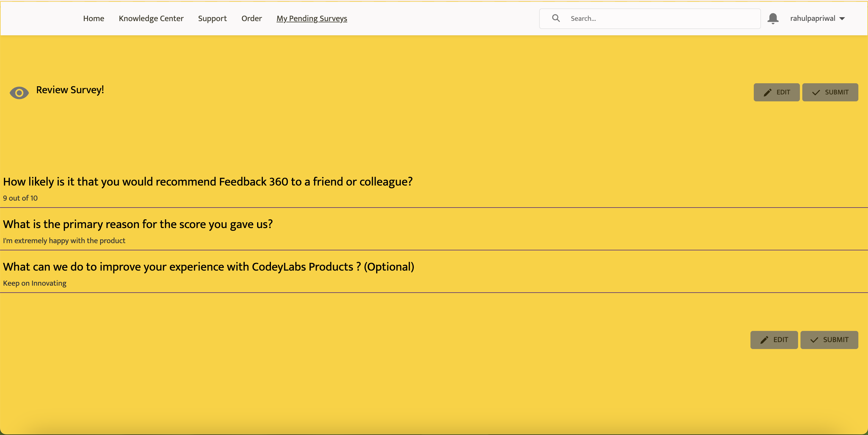Click pencil icon in top EDIT button
This screenshot has width=868, height=435.
[x=768, y=92]
